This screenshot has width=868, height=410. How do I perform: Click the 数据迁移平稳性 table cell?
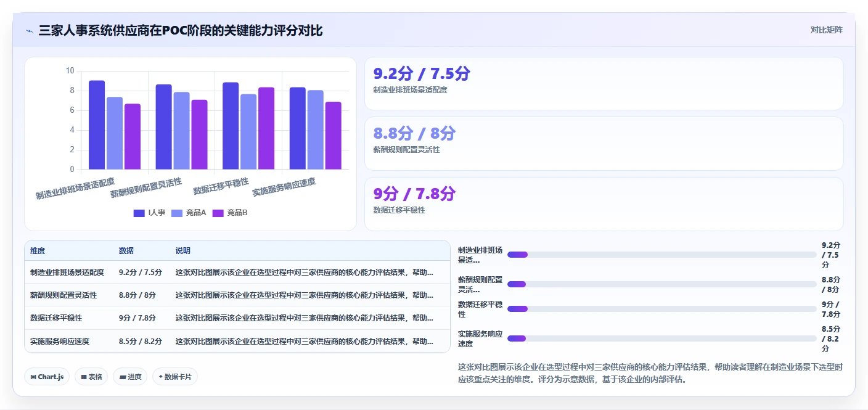[56, 318]
